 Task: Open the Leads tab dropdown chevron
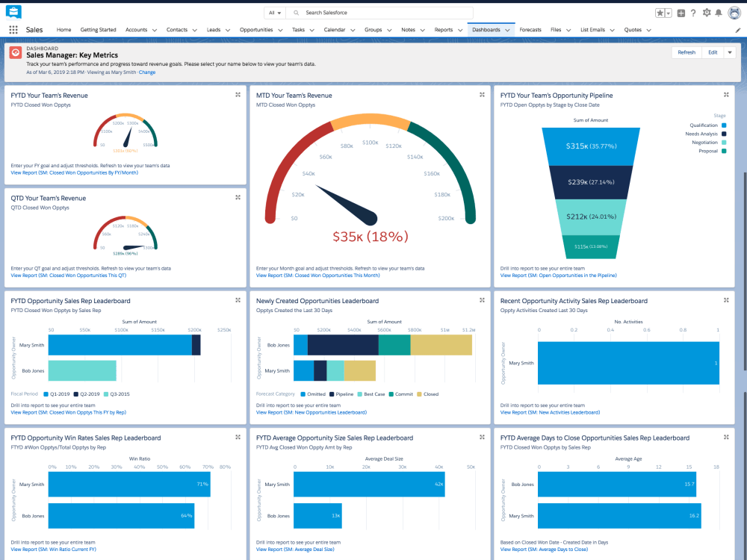tap(228, 30)
